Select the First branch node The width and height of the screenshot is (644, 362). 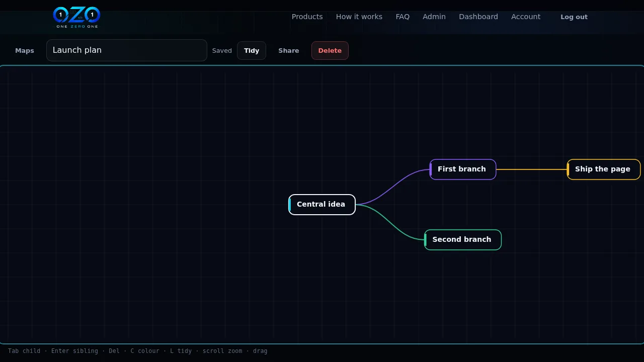463,169
